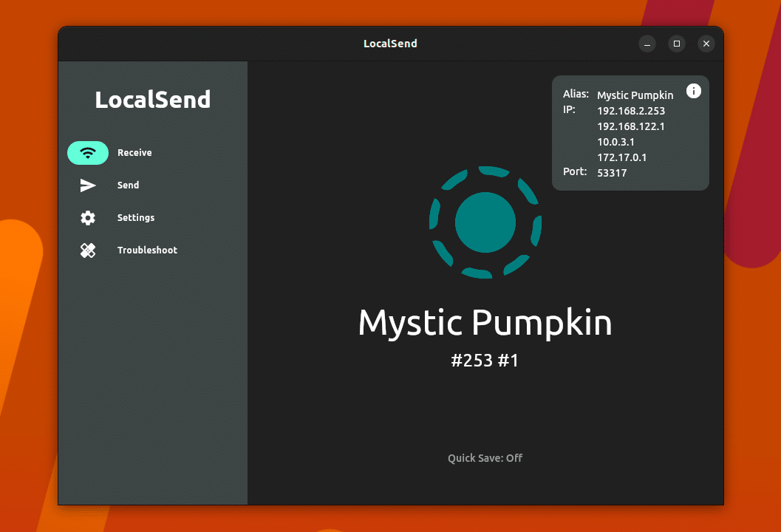781x532 pixels.
Task: Click the Alias: label in the info card
Action: pos(576,94)
